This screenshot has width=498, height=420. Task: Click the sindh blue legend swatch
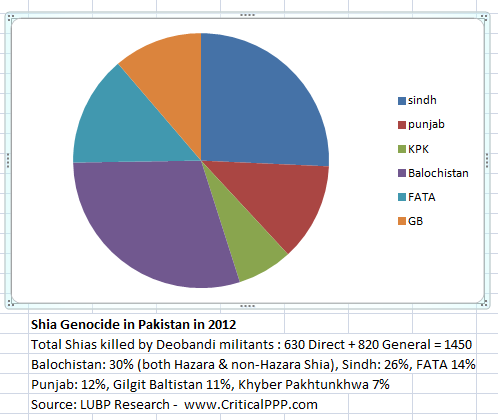[402, 101]
